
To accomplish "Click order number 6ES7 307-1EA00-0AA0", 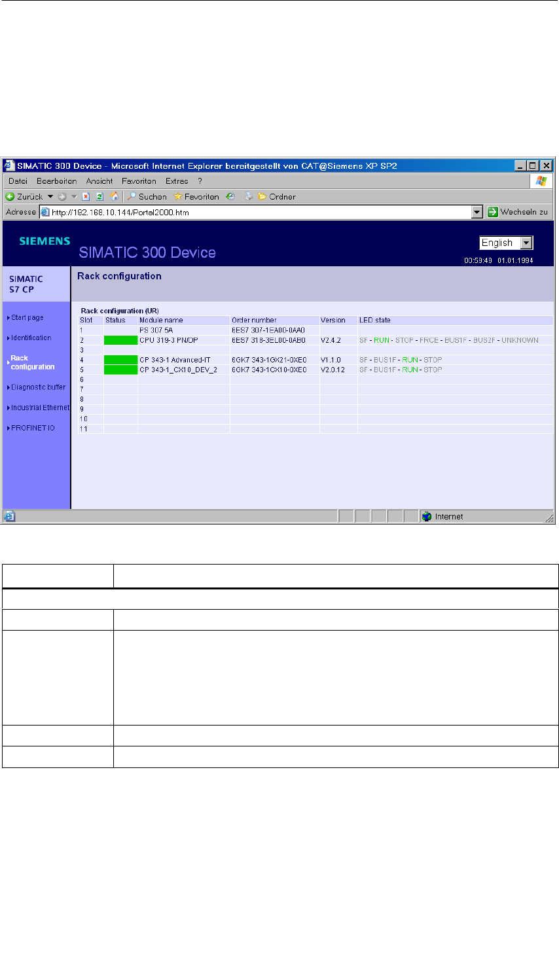I will pos(268,330).
